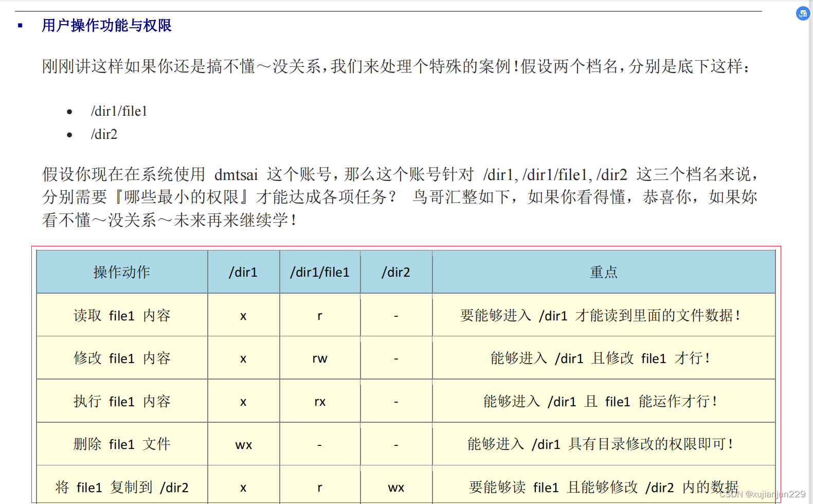Click the rw permission cell
This screenshot has height=504, width=813.
click(x=320, y=358)
